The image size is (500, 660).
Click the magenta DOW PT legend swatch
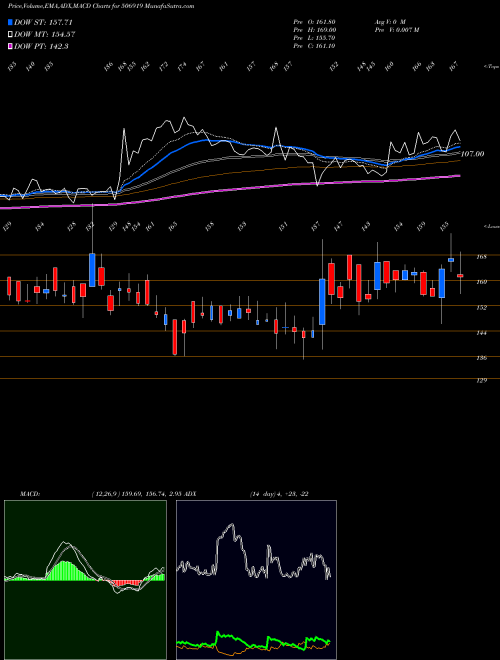pyautogui.click(x=11, y=46)
